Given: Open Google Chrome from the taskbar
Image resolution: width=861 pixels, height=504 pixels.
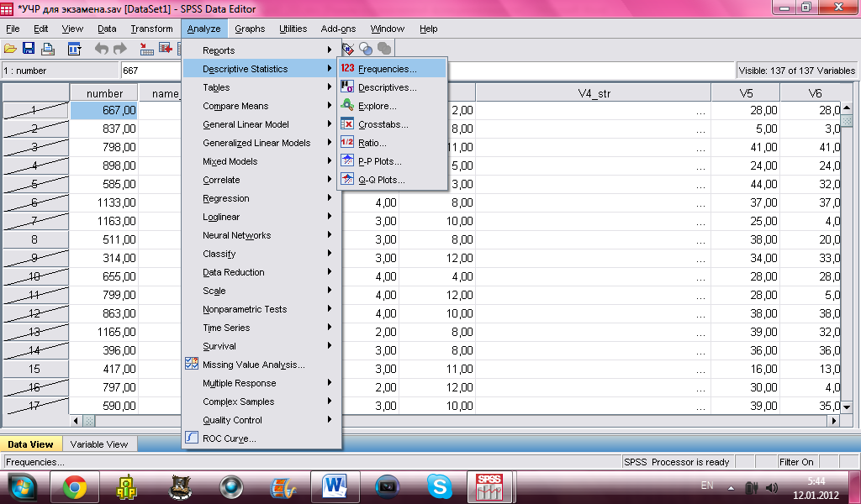Looking at the screenshot, I should pyautogui.click(x=75, y=486).
